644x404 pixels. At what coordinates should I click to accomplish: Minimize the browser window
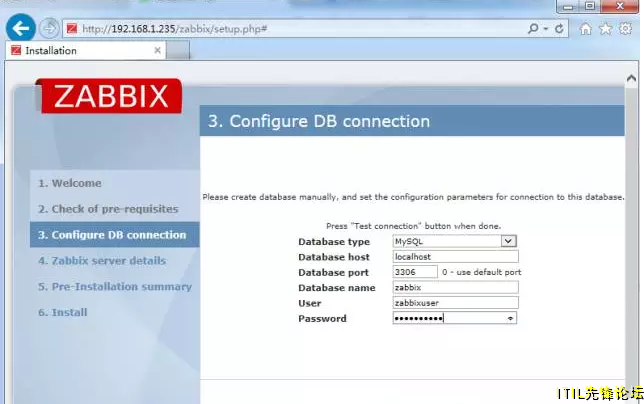pyautogui.click(x=568, y=6)
